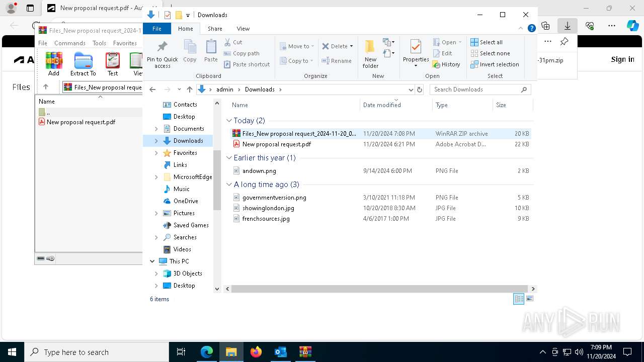Image resolution: width=644 pixels, height=362 pixels.
Task: Click WinRAR taskbar icon
Action: click(x=305, y=352)
